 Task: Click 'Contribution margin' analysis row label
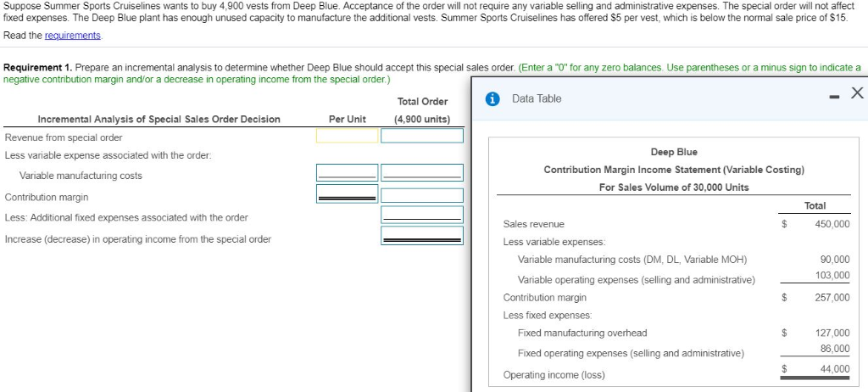tap(46, 198)
